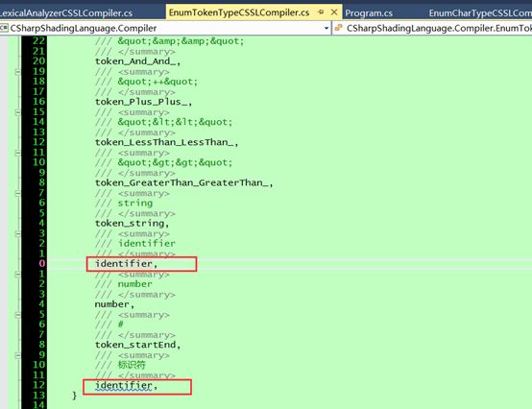The image size is (532, 409).
Task: Click the comment &quot;&gt;&gt;&quot;
Action: [175, 162]
